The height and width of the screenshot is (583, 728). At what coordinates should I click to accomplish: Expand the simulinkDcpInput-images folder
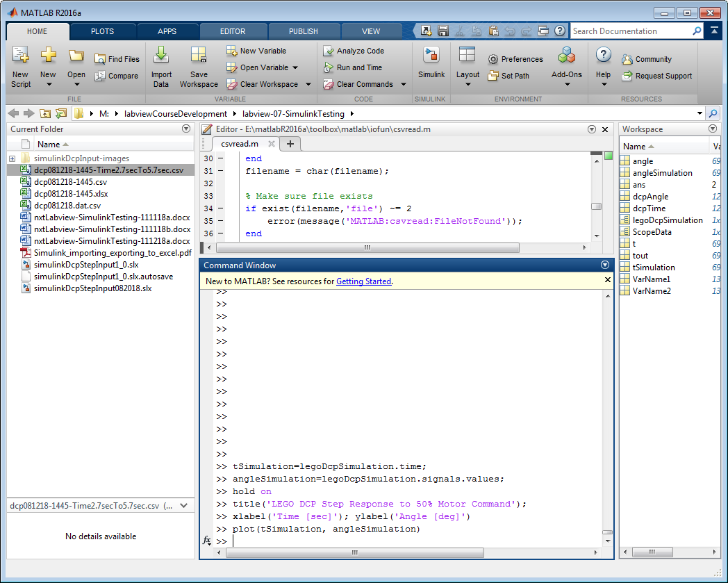click(12, 158)
